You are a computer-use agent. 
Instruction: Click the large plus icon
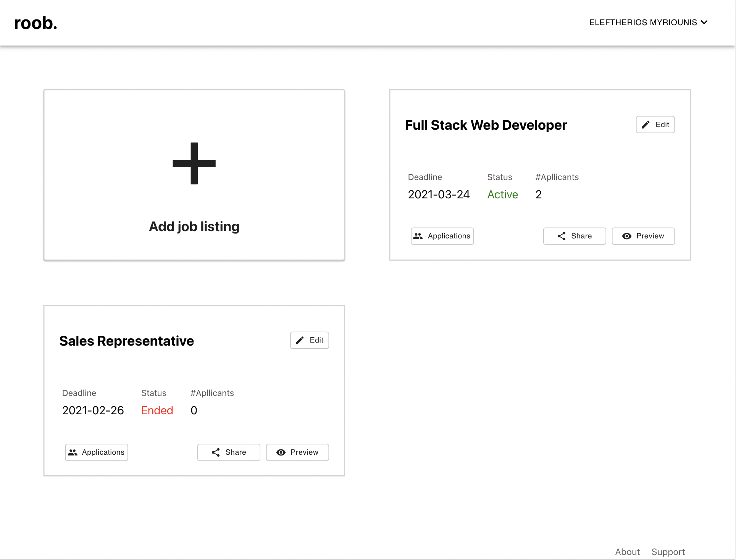194,163
